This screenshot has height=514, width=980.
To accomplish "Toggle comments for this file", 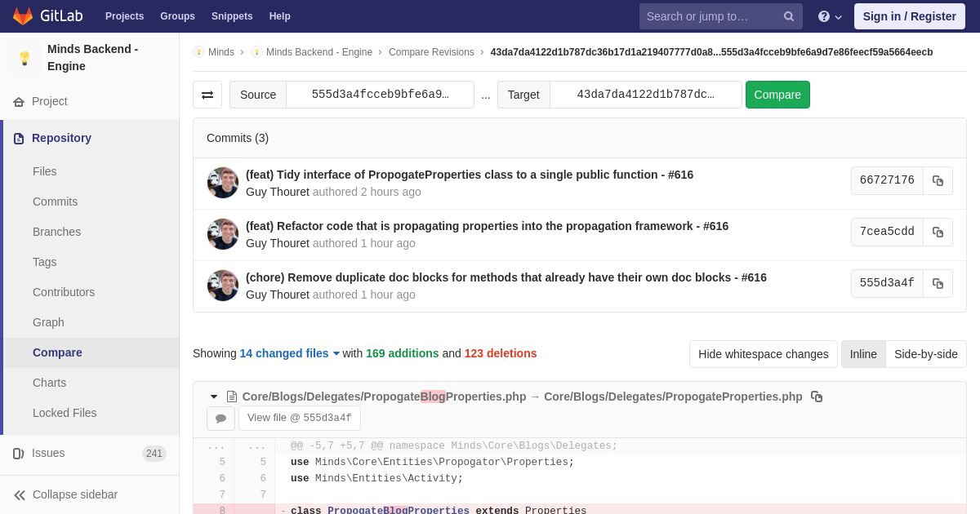I will [x=220, y=418].
